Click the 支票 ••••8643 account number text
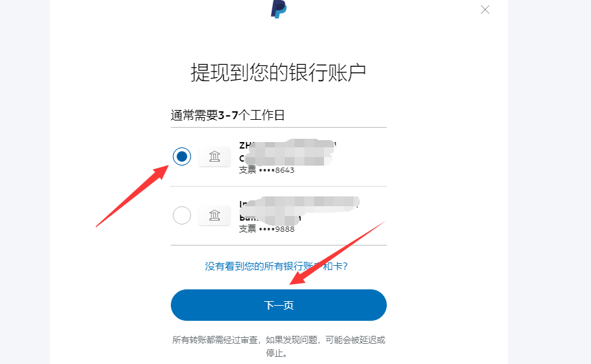 click(x=266, y=170)
